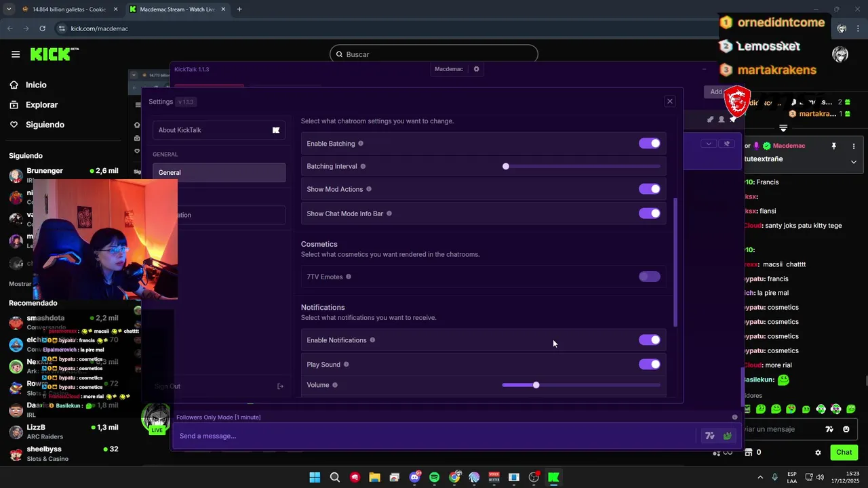This screenshot has width=868, height=488.
Task: Open the KickTalk settings gear in title bar
Action: point(476,69)
